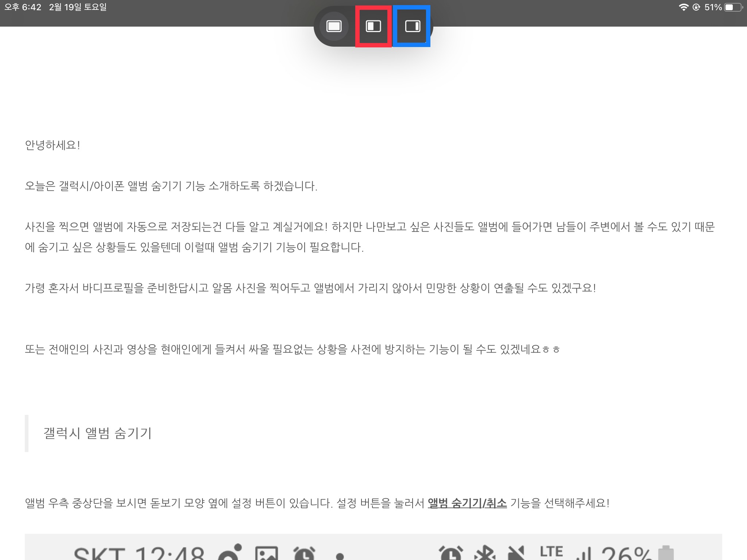Tap the 안녕하세요! greeting text
747x560 pixels.
tap(53, 145)
